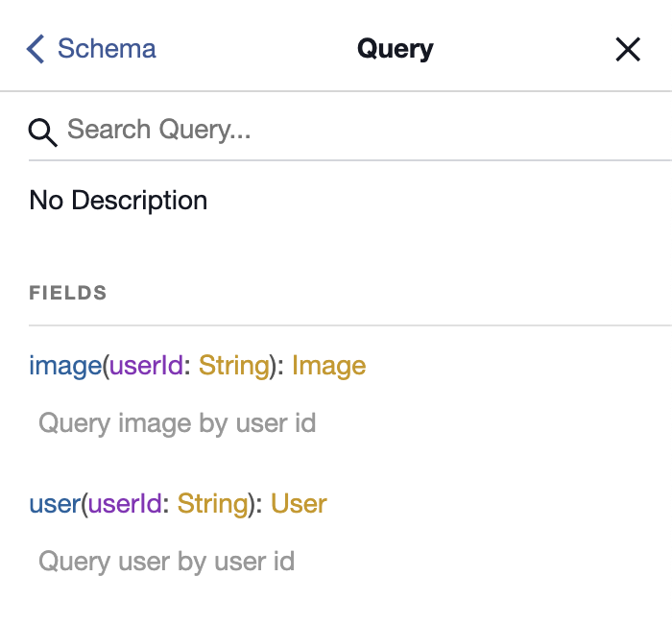Click the magnifying glass search icon

(43, 132)
